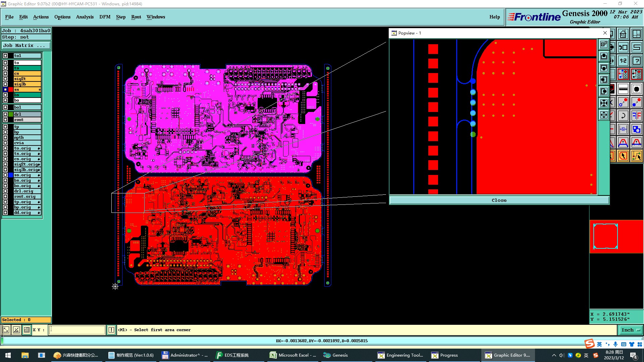Image resolution: width=644 pixels, height=362 pixels.
Task: Click the Home view icon
Action: tap(623, 34)
